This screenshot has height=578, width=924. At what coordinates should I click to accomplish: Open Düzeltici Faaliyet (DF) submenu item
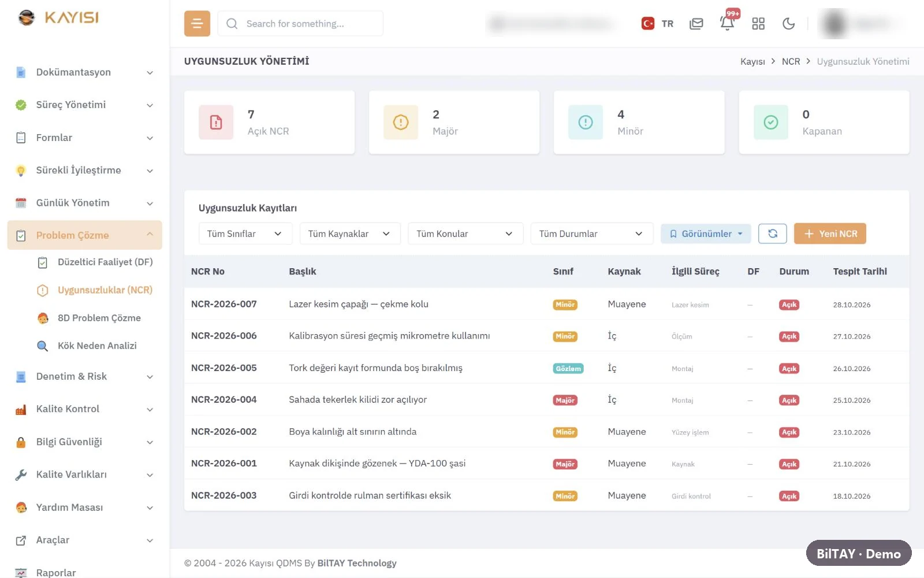[x=95, y=262]
